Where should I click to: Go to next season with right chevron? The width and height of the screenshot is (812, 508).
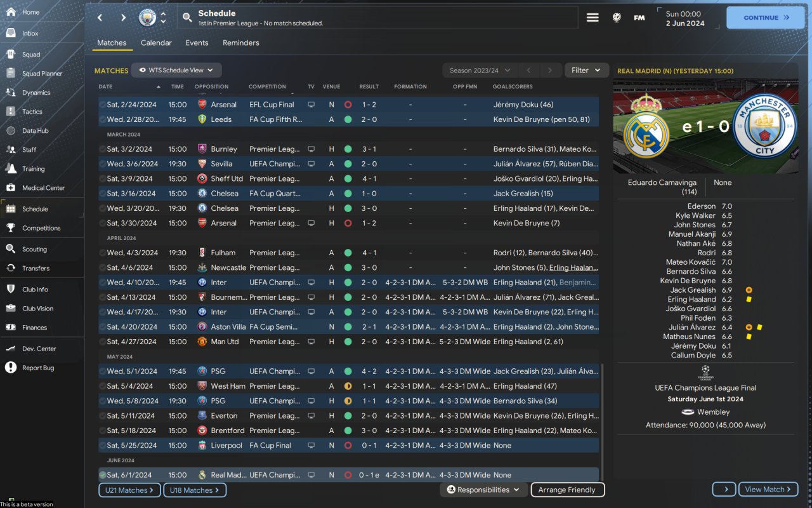(550, 70)
